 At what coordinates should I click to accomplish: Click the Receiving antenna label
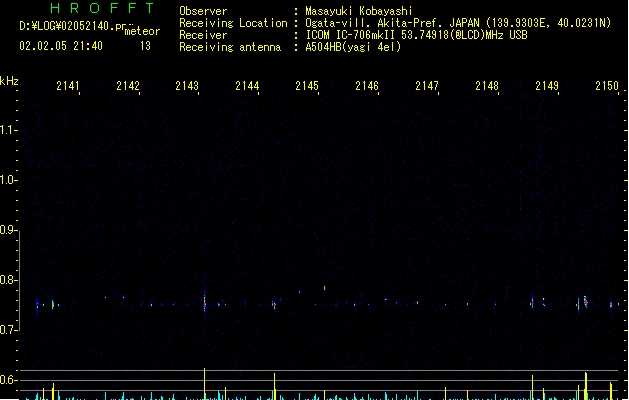click(230, 47)
